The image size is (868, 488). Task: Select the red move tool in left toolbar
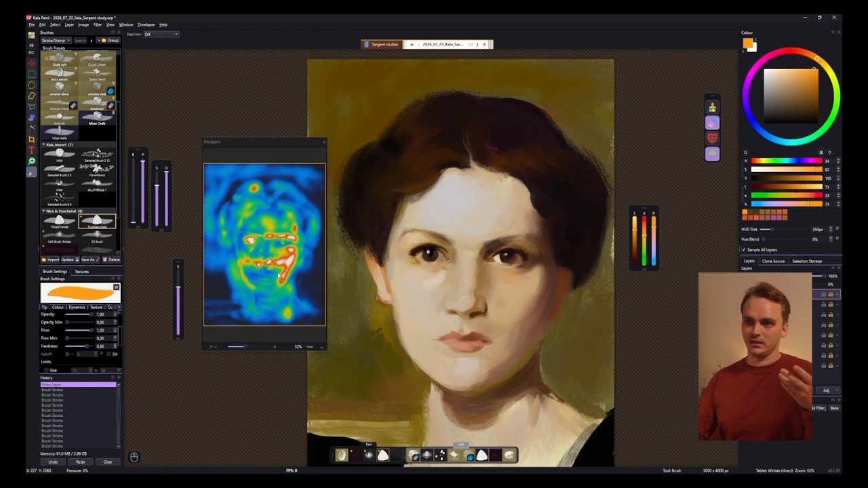click(x=32, y=63)
